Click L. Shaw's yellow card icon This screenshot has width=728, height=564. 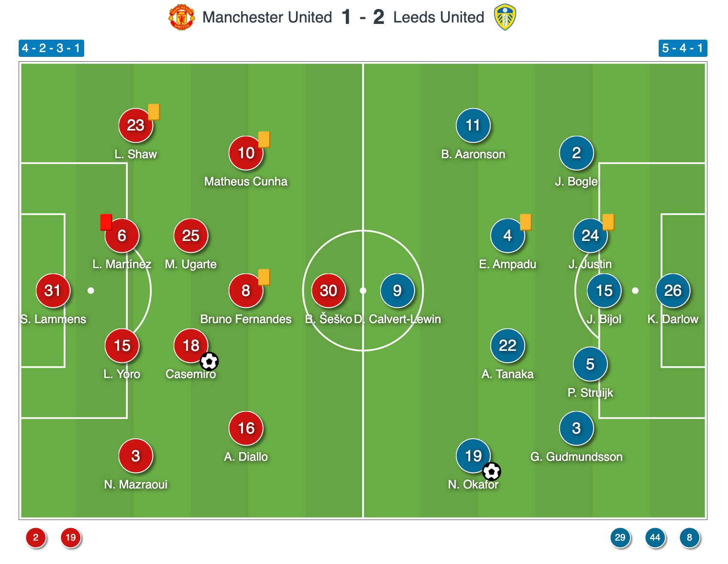click(154, 111)
